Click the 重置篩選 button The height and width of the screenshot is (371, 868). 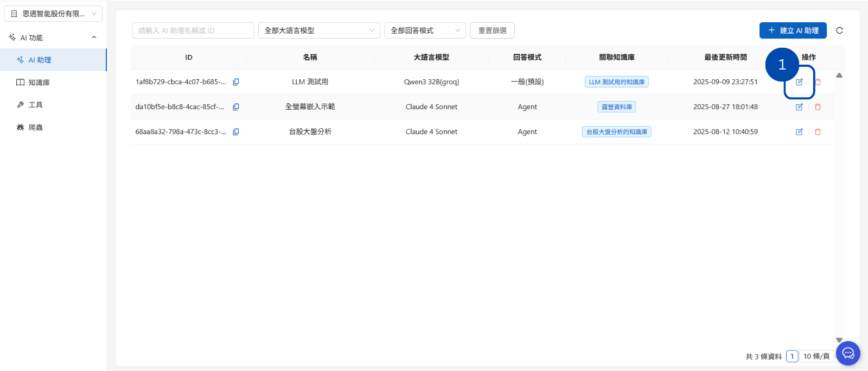(x=492, y=30)
